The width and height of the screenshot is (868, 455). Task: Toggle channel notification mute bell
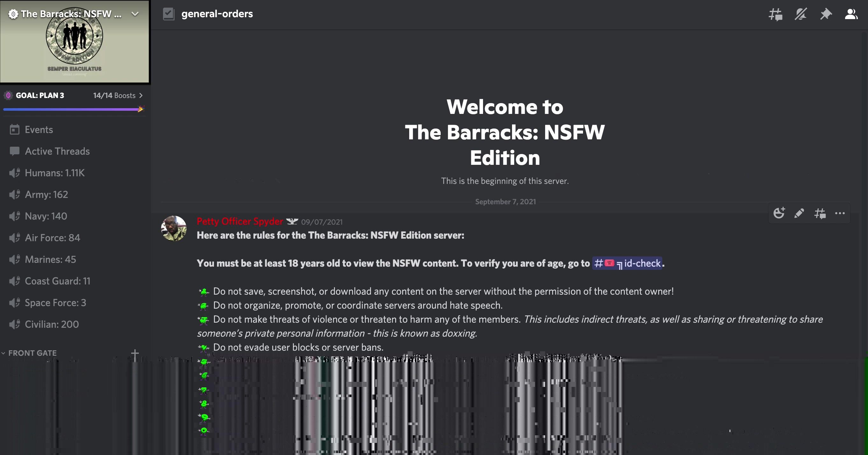[x=800, y=14]
